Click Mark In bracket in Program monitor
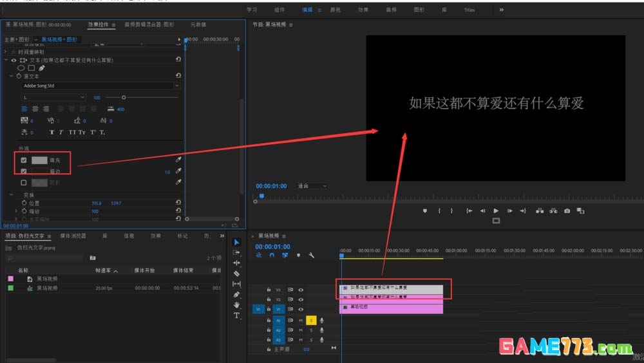The width and height of the screenshot is (644, 363). coord(439,210)
